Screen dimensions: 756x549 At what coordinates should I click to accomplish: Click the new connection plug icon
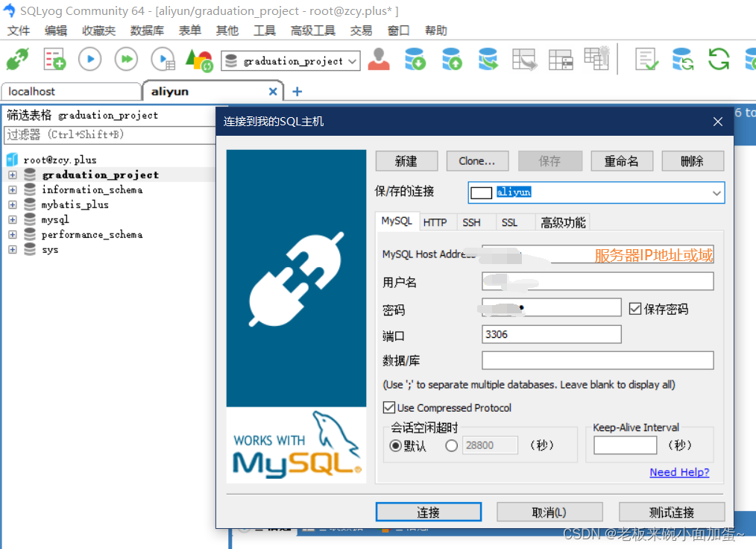coord(18,60)
